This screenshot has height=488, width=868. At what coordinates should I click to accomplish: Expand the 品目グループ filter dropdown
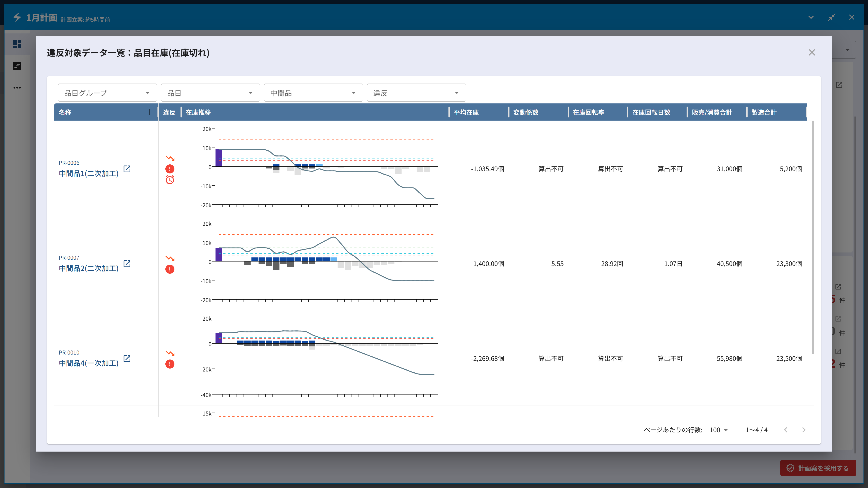point(107,93)
